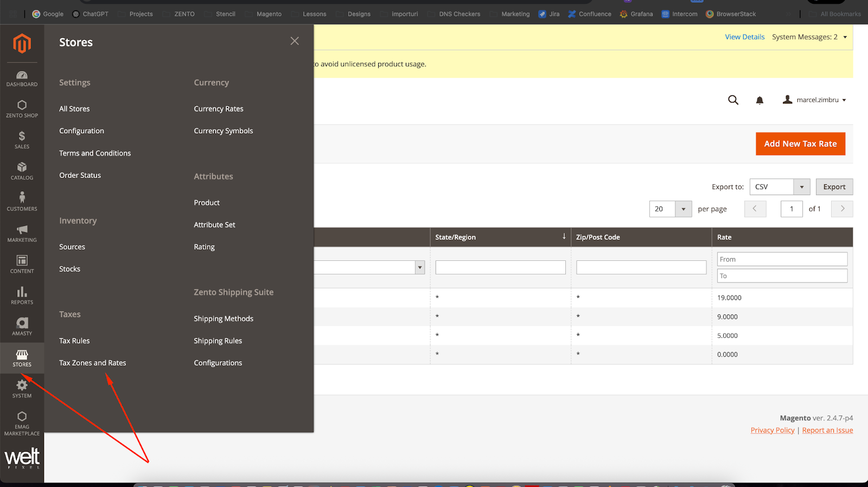Open Shipping Methods menu item
The image size is (868, 487).
224,318
